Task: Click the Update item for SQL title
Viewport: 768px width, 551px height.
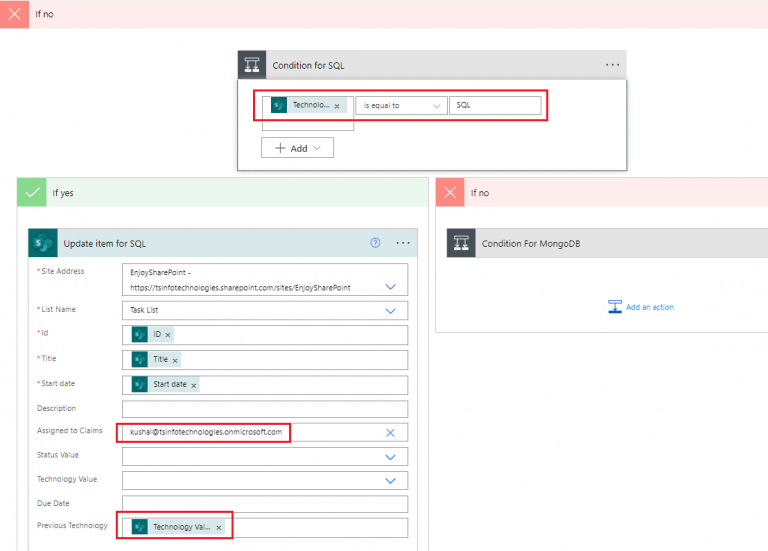Action: (x=105, y=243)
